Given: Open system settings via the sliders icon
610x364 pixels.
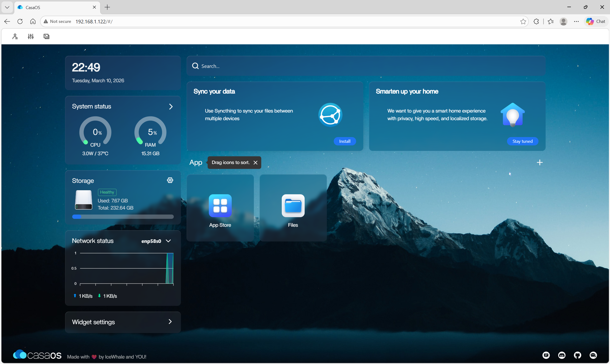Looking at the screenshot, I should (x=31, y=36).
